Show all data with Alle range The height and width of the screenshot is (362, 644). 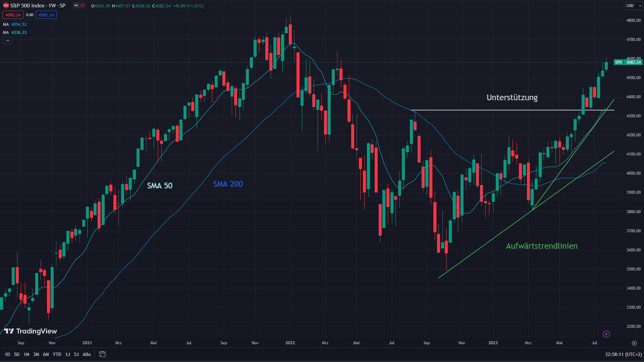(87, 354)
